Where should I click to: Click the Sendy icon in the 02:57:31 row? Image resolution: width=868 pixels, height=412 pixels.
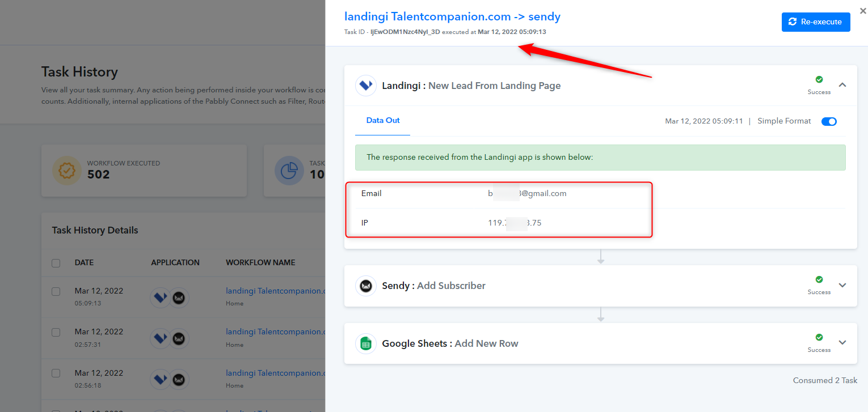point(179,338)
